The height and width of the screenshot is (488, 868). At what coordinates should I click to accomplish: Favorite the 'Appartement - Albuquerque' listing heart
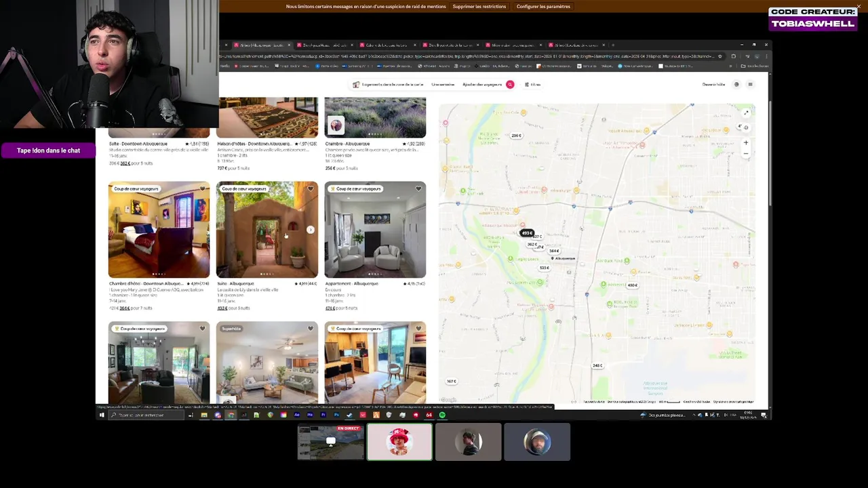click(418, 188)
